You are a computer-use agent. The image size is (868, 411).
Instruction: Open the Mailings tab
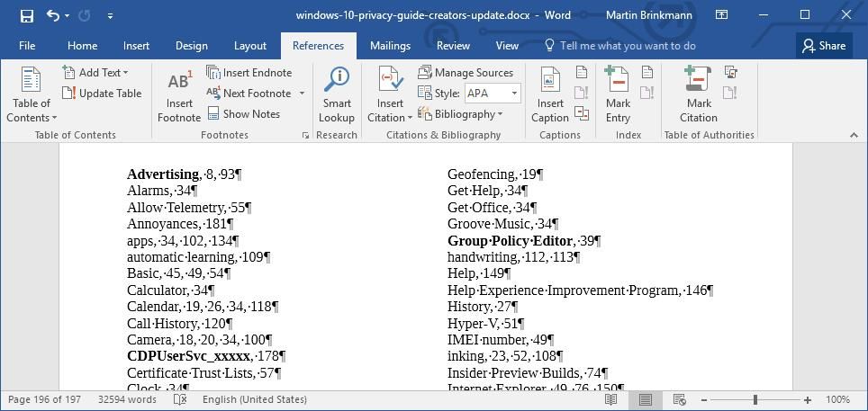click(390, 46)
